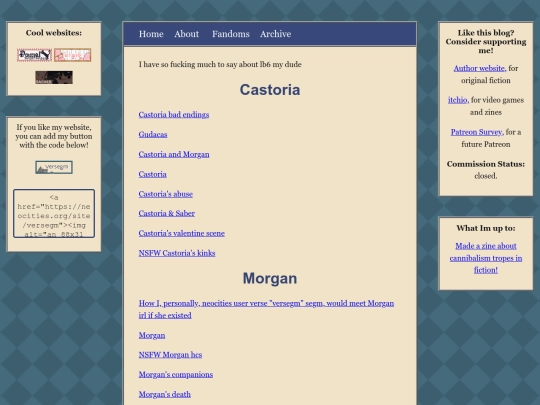Screen dimensions: 540x405
Task: Click the Morgan section heading
Action: (270, 278)
